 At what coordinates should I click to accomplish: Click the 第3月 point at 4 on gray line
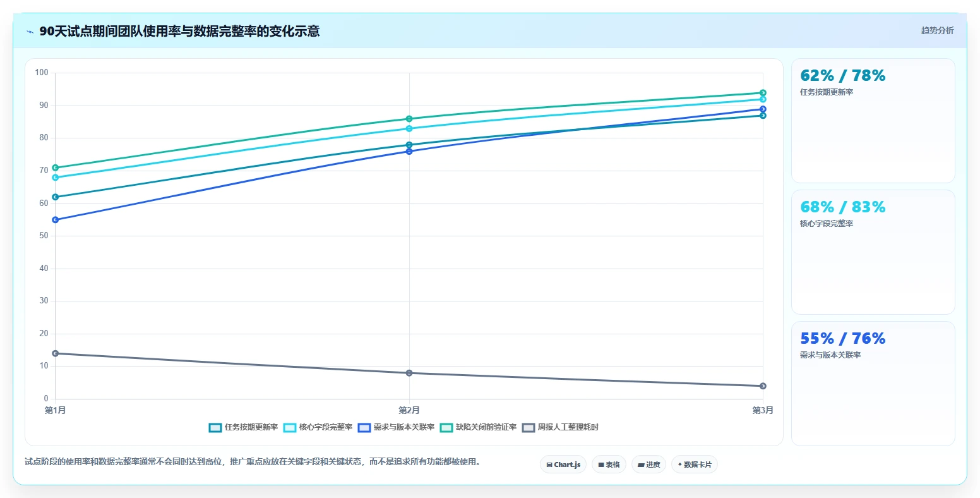[x=763, y=386]
